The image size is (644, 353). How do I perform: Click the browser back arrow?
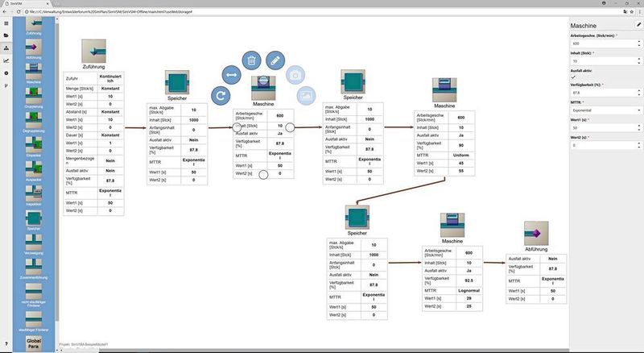click(x=5, y=11)
